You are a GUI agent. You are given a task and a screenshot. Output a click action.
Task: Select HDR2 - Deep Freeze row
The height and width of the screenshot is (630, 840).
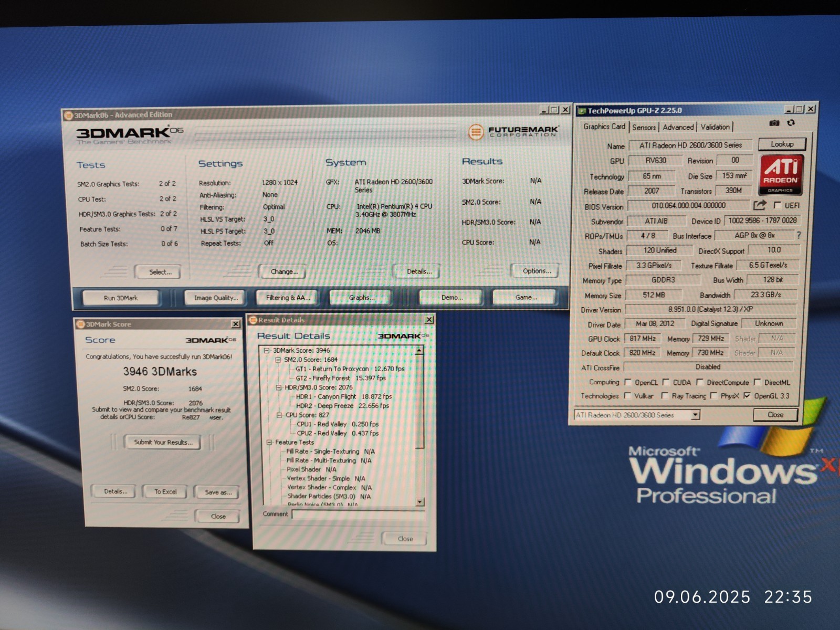tap(342, 406)
